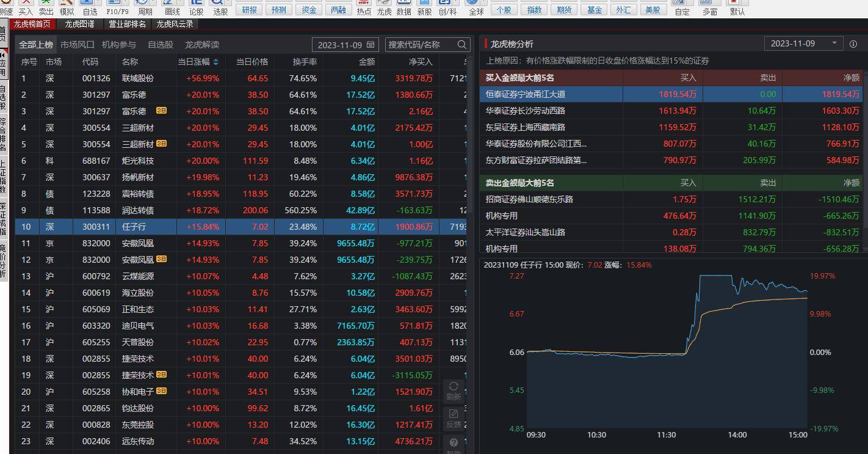The width and height of the screenshot is (868, 454).
Task: Select the 全部上榜 sub-tab
Action: tap(36, 45)
